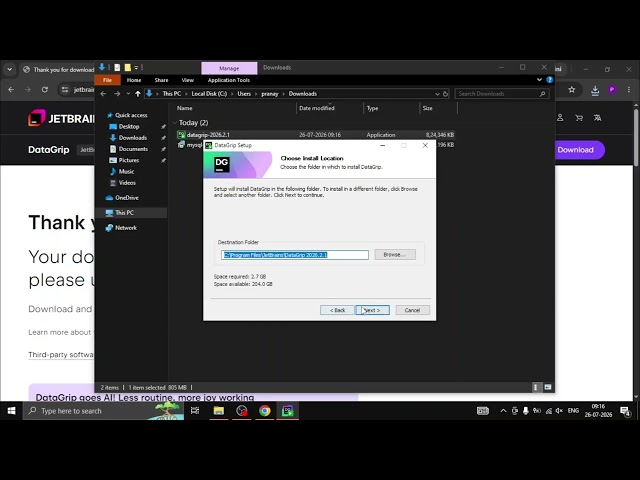
Task: Select the Manage contextual tab
Action: 229,68
